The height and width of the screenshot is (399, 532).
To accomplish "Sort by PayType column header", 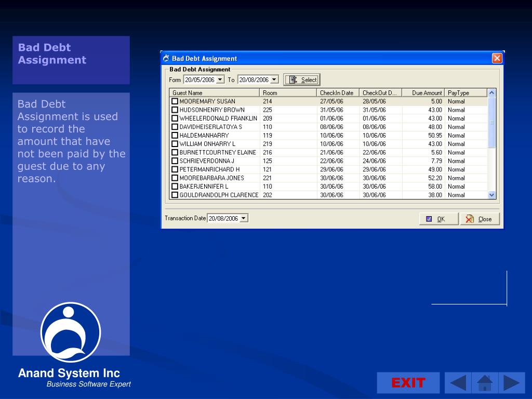I will (466, 92).
